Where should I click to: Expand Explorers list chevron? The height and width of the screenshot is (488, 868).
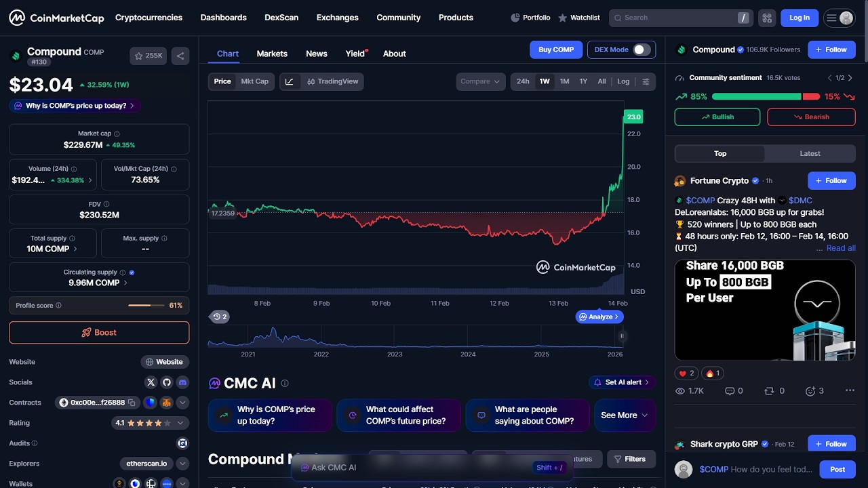[x=182, y=464]
